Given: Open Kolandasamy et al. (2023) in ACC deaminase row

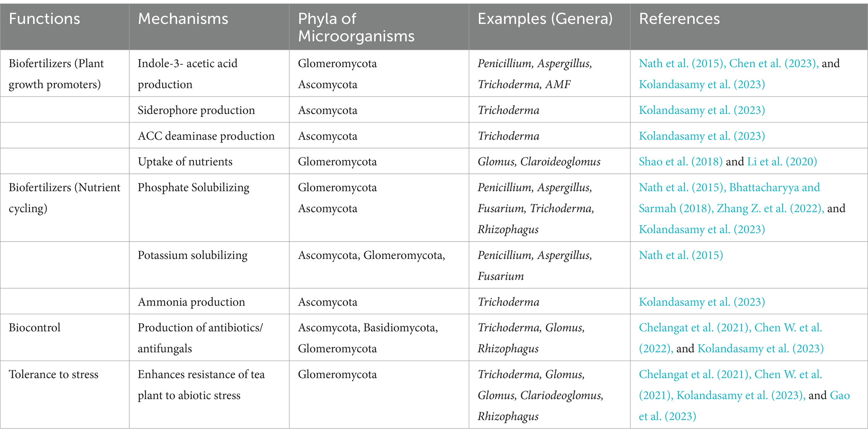Looking at the screenshot, I should coord(702,136).
